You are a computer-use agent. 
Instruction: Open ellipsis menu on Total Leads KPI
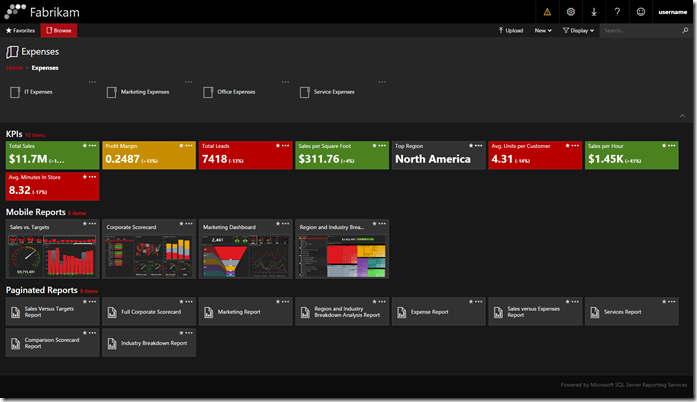285,145
